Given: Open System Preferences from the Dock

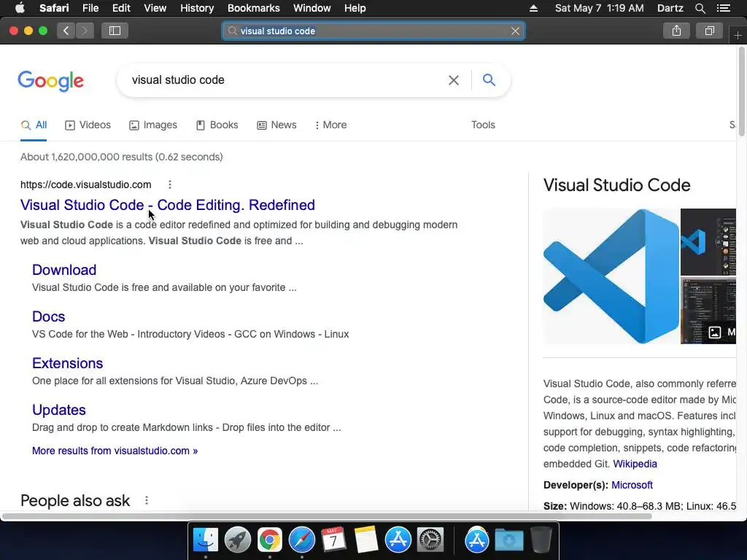Looking at the screenshot, I should pos(430,540).
